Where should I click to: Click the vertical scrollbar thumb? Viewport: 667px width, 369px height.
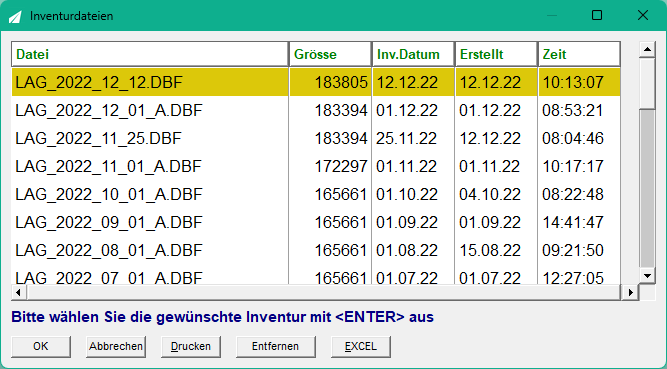tap(647, 83)
